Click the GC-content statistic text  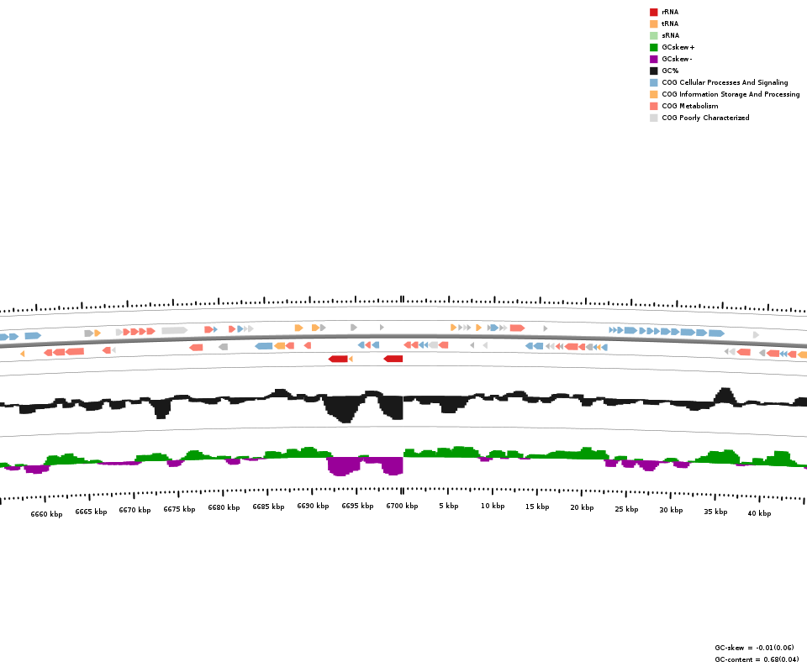(x=757, y=659)
